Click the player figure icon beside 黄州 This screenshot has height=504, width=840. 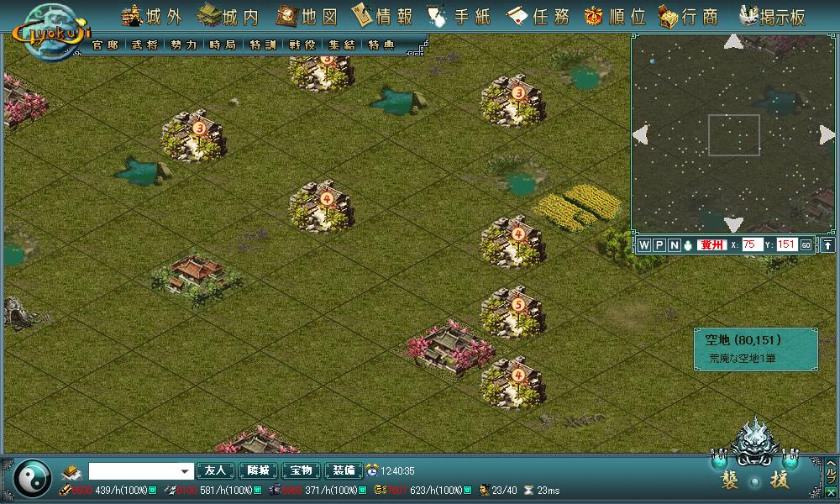coord(688,245)
